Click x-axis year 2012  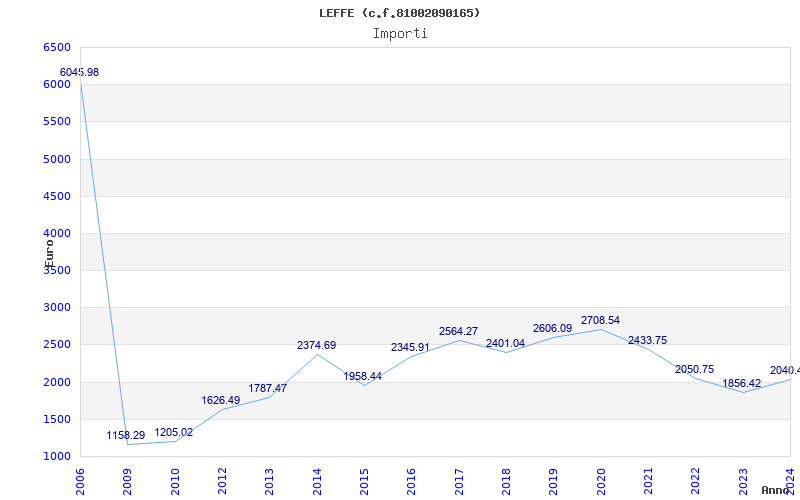[x=222, y=482]
